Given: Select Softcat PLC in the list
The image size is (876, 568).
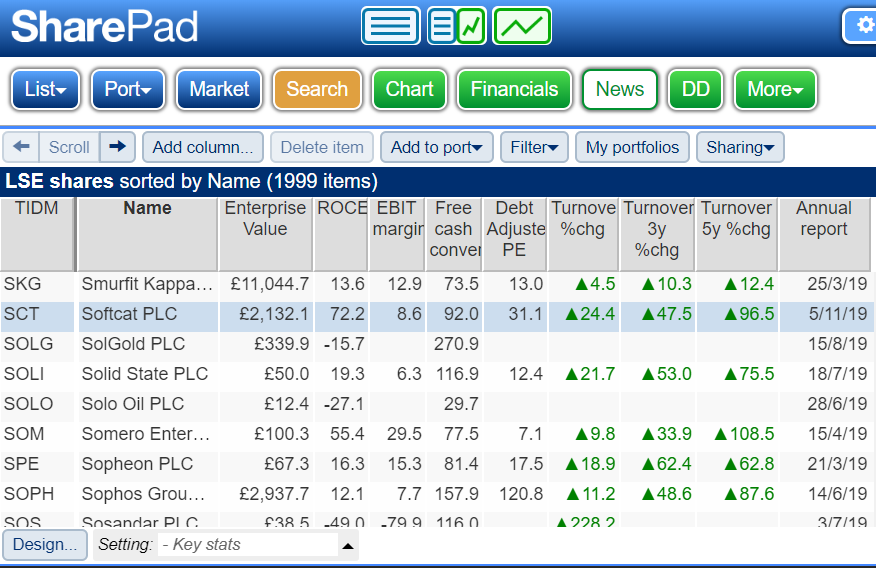Looking at the screenshot, I should pyautogui.click(x=130, y=314).
